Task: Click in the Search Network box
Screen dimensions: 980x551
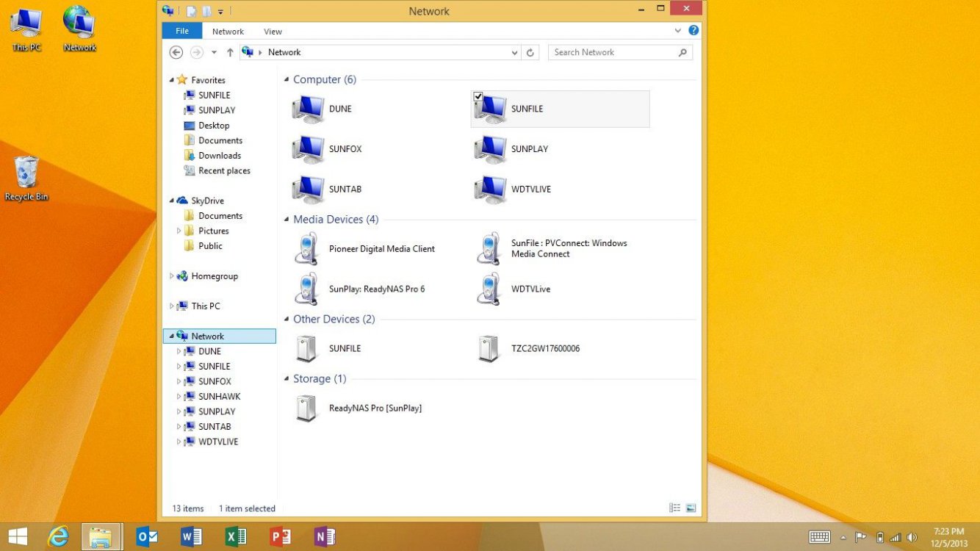Action: (x=620, y=52)
